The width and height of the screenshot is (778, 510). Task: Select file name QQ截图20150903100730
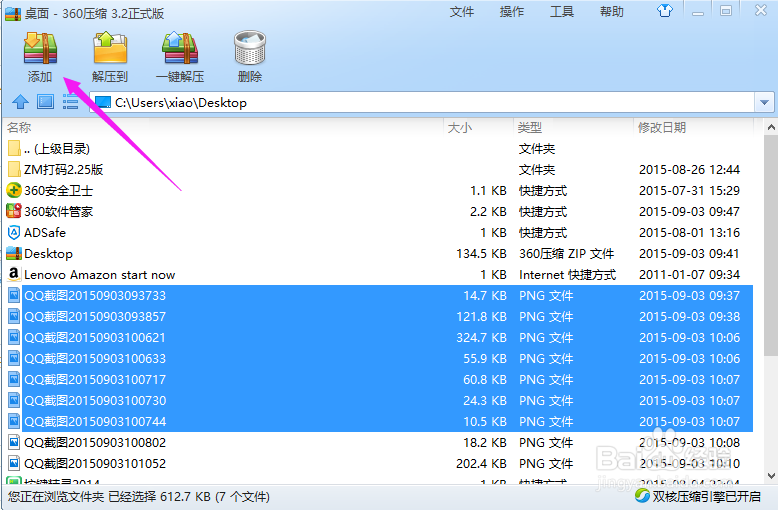pyautogui.click(x=95, y=400)
